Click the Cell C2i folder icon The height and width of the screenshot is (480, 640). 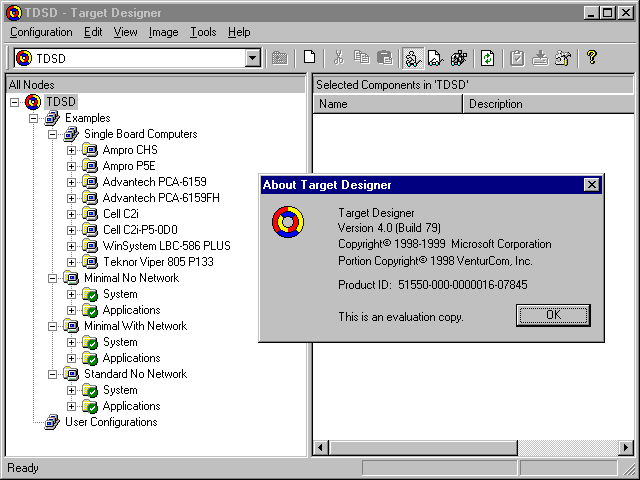point(90,214)
